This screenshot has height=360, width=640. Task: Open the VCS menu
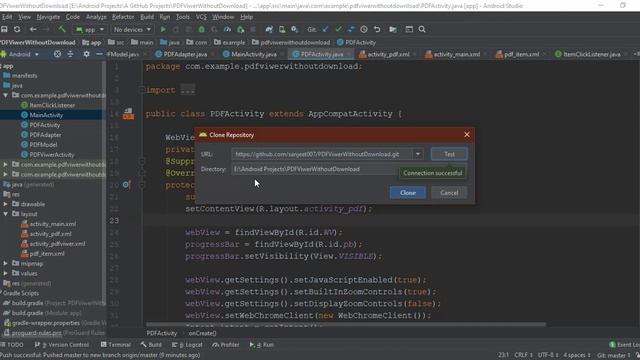pyautogui.click(x=201, y=17)
